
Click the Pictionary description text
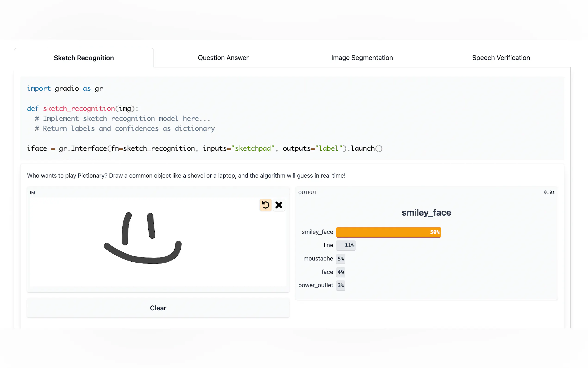click(186, 175)
